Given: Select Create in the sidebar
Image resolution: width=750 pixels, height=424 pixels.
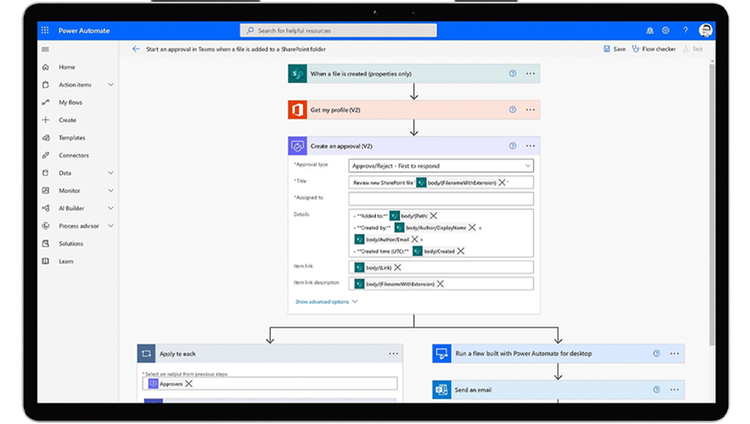Looking at the screenshot, I should coord(67,120).
